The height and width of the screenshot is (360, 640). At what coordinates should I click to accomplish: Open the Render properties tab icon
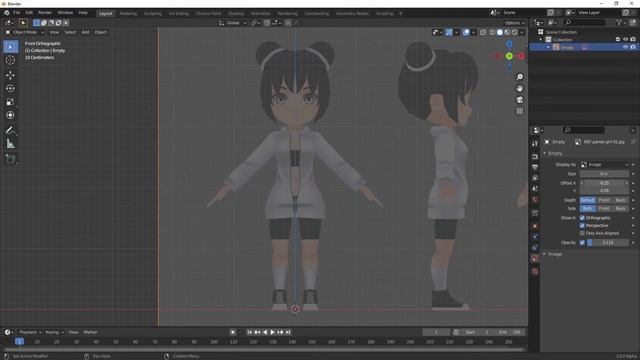tap(535, 157)
